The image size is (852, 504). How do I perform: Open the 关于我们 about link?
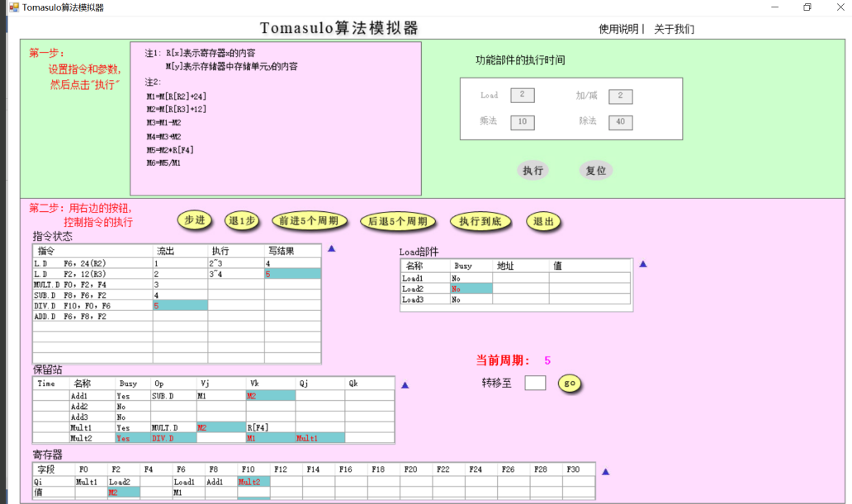point(674,27)
